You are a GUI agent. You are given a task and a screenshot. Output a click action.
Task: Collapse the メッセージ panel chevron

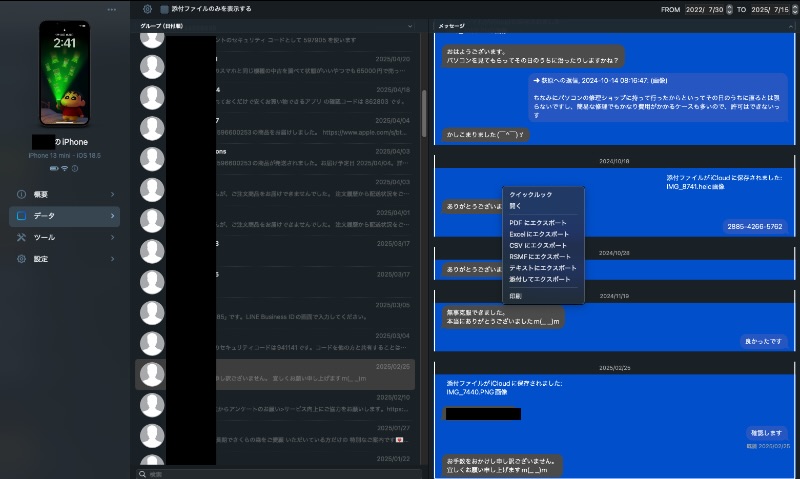791,26
